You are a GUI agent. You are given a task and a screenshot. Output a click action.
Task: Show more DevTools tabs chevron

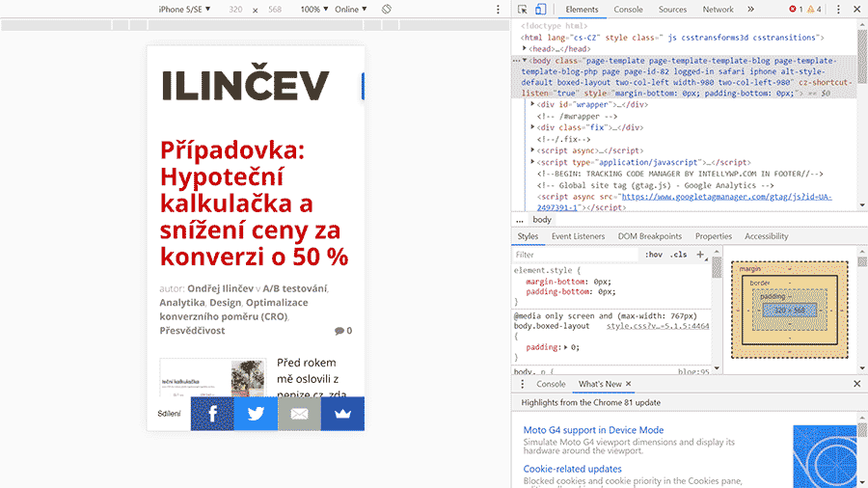tap(750, 9)
